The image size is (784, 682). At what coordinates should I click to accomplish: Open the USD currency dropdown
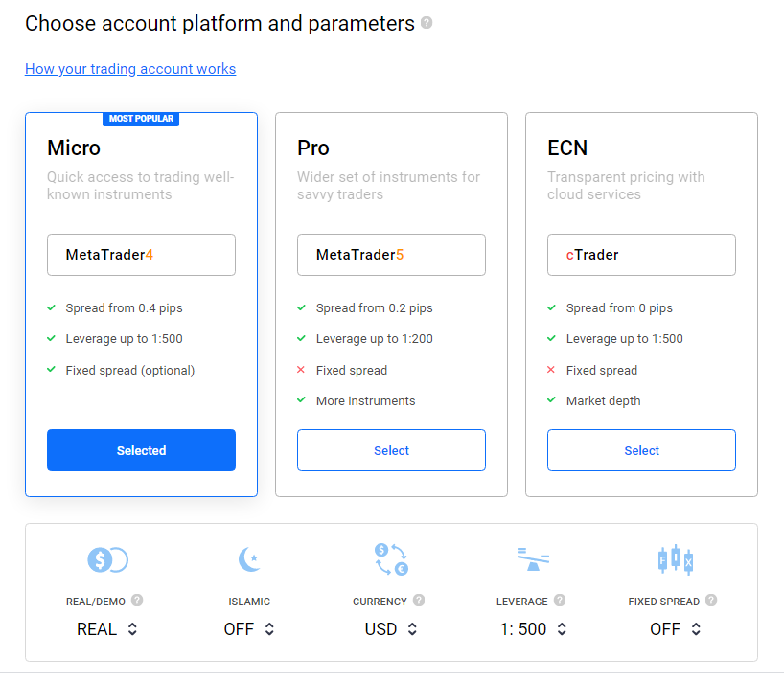tap(391, 629)
